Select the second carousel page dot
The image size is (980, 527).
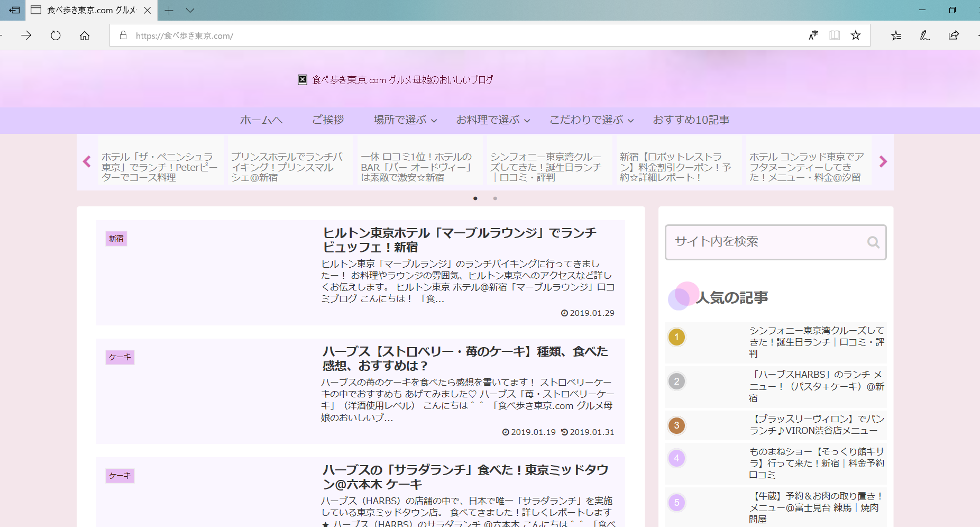495,198
